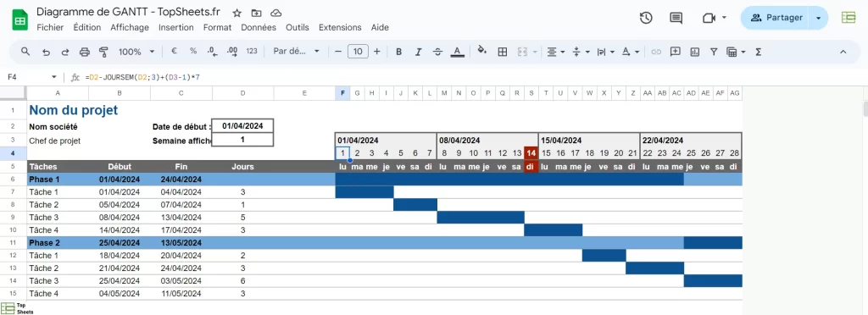Open the borders tool
868x315 pixels.
click(x=502, y=52)
